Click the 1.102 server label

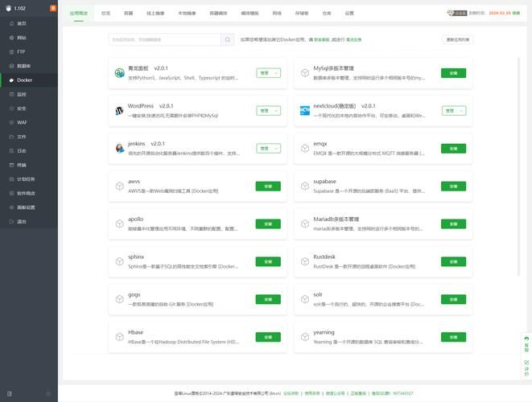tap(19, 8)
